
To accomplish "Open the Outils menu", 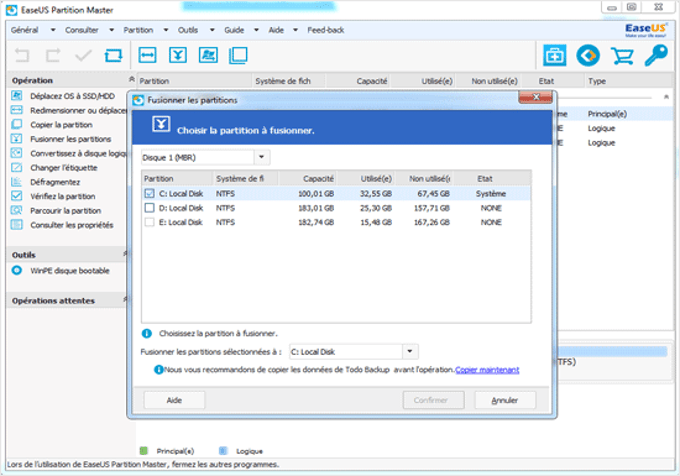I will (188, 30).
